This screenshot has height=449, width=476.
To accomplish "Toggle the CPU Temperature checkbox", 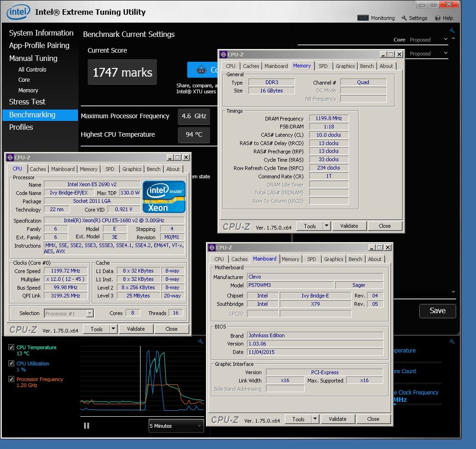I will pyautogui.click(x=12, y=347).
